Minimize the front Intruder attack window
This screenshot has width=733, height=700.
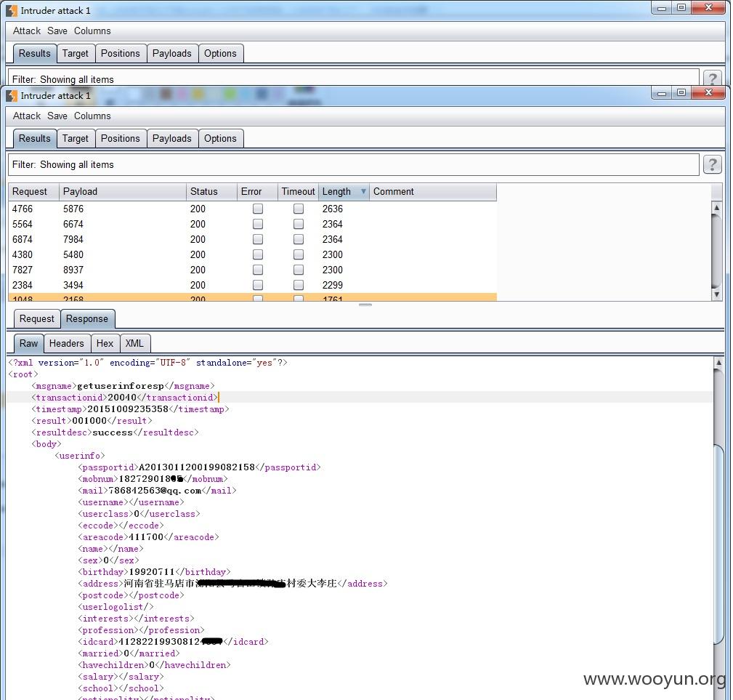coord(662,93)
